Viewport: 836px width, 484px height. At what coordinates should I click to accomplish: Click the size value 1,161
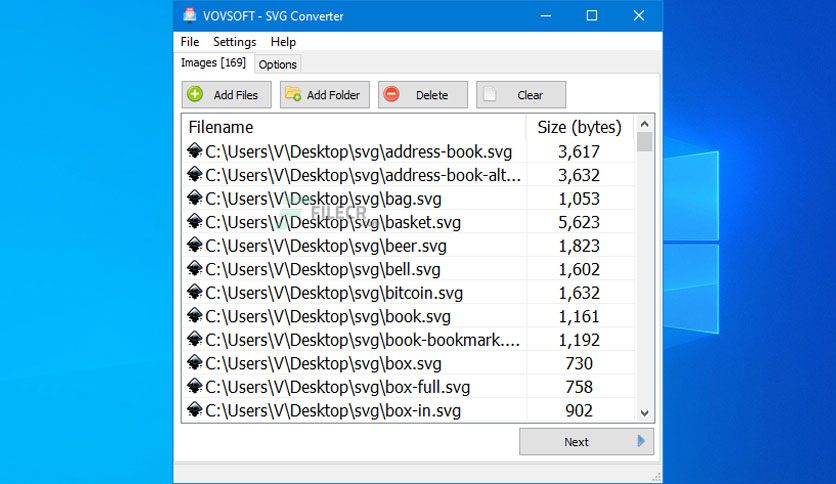point(579,316)
